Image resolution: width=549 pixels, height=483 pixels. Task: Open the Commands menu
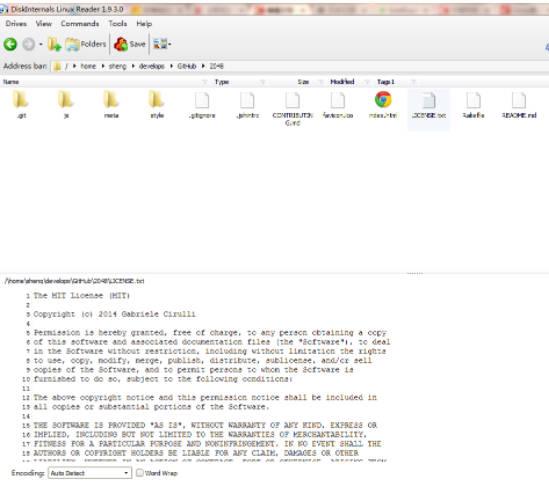[x=80, y=24]
